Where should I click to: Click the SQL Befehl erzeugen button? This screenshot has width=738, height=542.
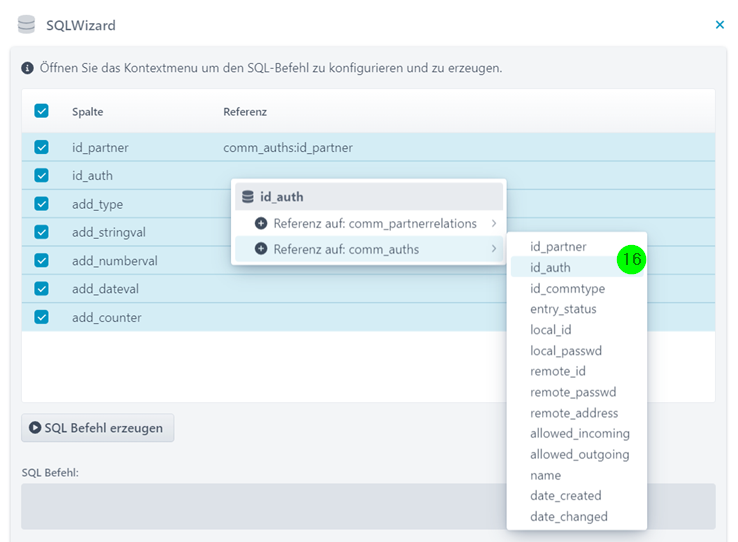97,428
